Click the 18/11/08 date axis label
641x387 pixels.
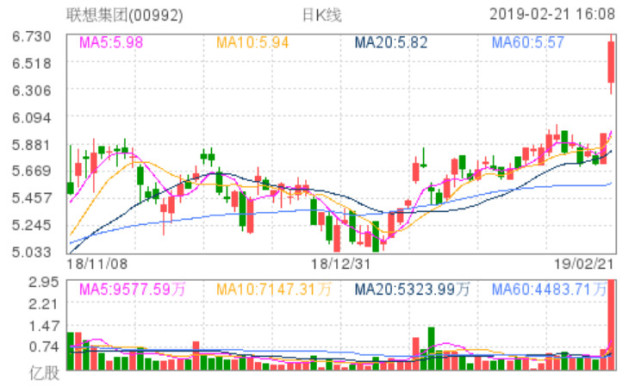(x=97, y=264)
